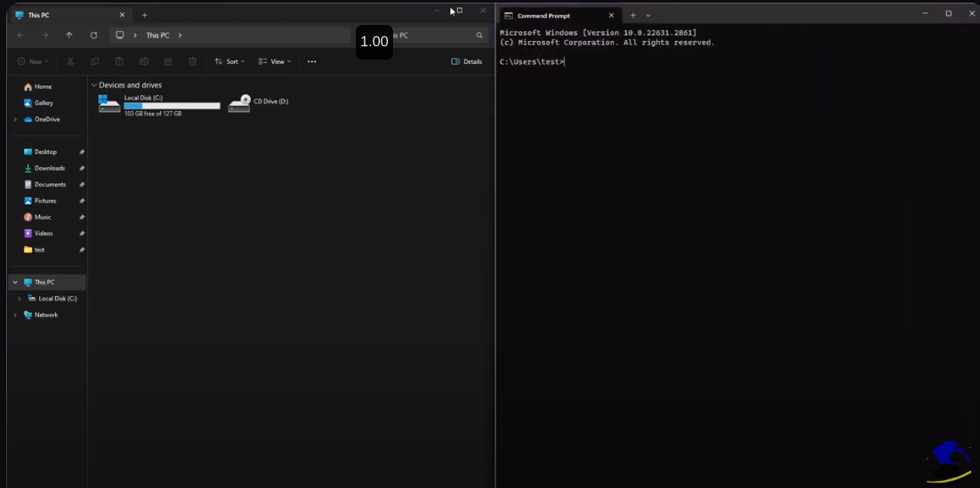
Task: Expand the OneDrive tree node
Action: click(x=15, y=119)
